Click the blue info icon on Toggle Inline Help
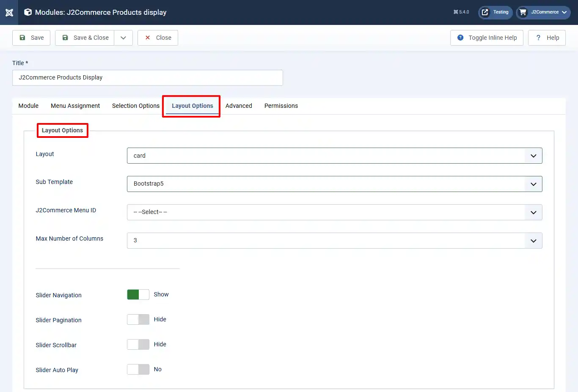This screenshot has width=578, height=392. [460, 38]
